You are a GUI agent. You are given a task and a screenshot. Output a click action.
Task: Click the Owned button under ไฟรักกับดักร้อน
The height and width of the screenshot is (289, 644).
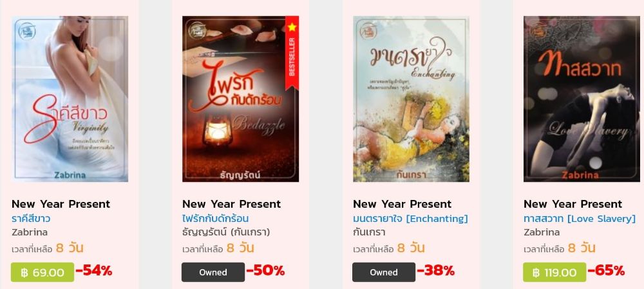213,272
